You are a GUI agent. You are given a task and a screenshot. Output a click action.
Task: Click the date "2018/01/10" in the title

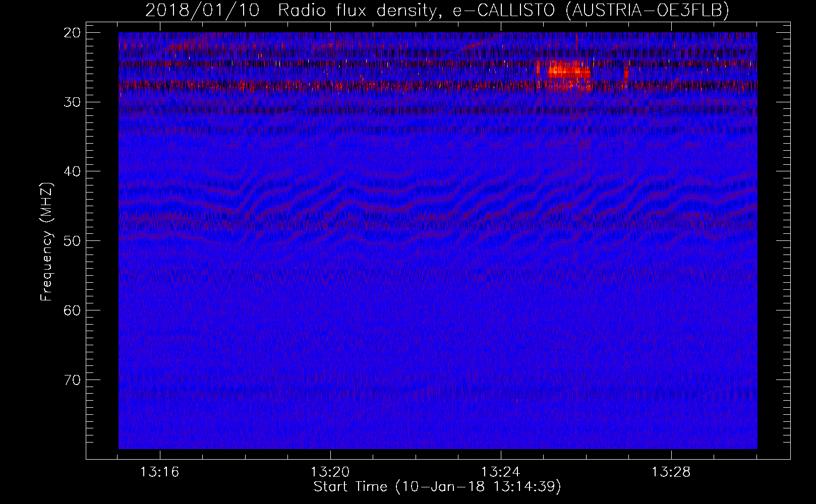click(202, 10)
